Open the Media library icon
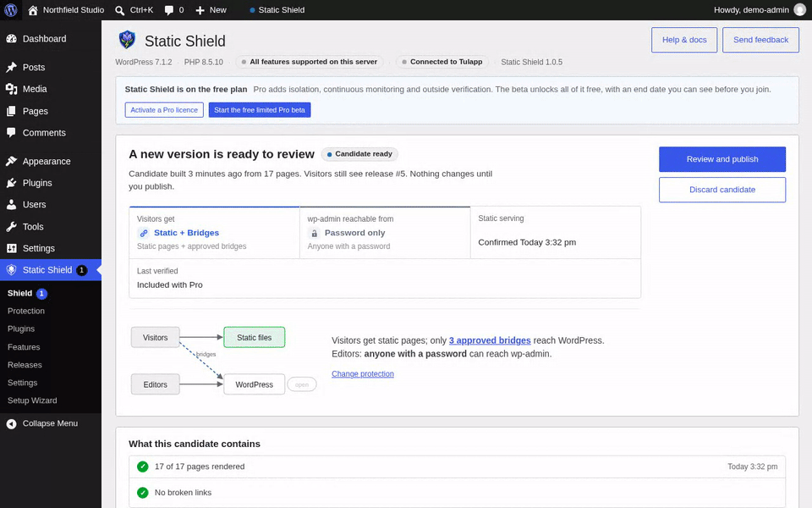Viewport: 812px width, 508px height. pos(11,89)
